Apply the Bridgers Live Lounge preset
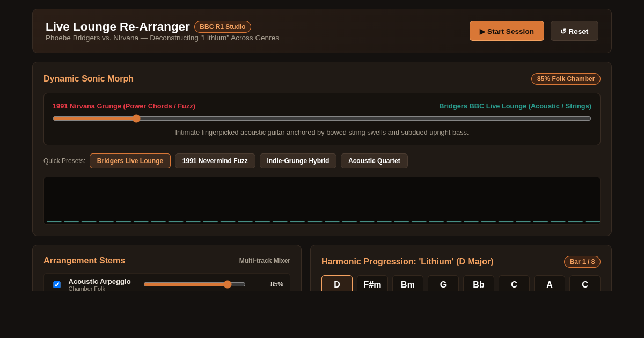Image resolution: width=644 pixels, height=338 pixels. click(130, 161)
